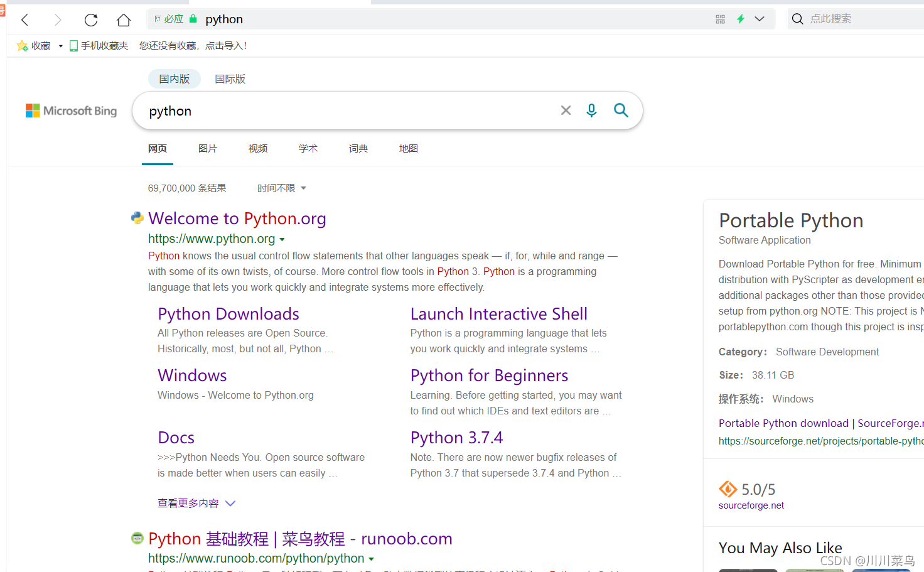Viewport: 924px width, 572px height.
Task: Select the 视频 videos tab
Action: click(x=258, y=149)
